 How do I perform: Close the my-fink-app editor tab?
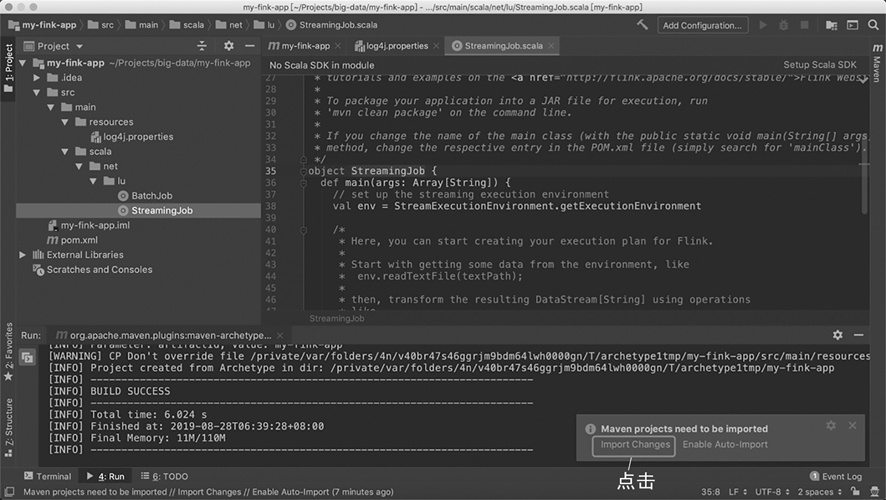point(338,46)
